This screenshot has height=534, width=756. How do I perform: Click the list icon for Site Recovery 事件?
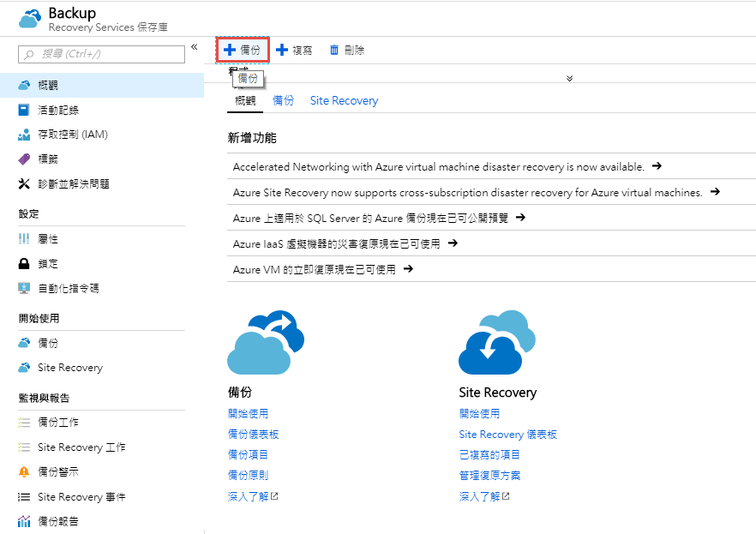[24, 497]
